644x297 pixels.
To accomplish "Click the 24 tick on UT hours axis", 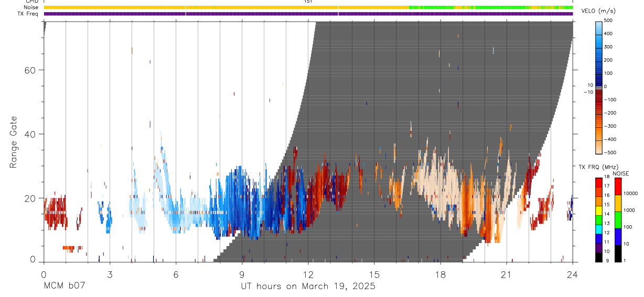I will point(572,273).
